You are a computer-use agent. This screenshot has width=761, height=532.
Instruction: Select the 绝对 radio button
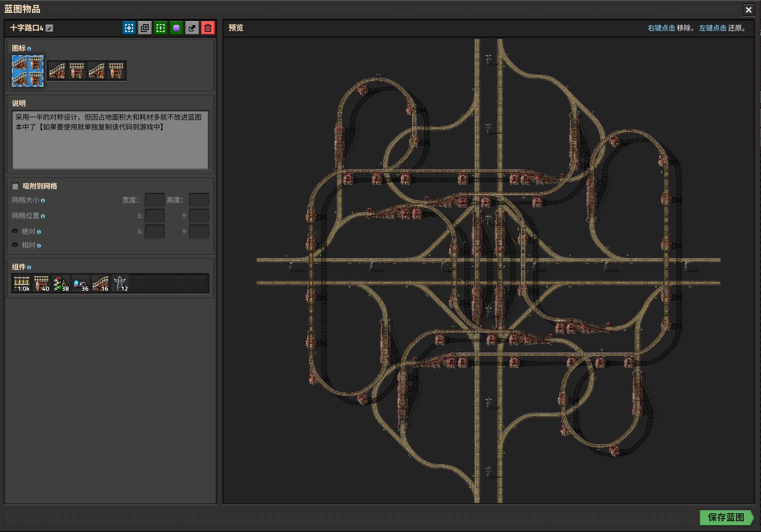(x=15, y=231)
